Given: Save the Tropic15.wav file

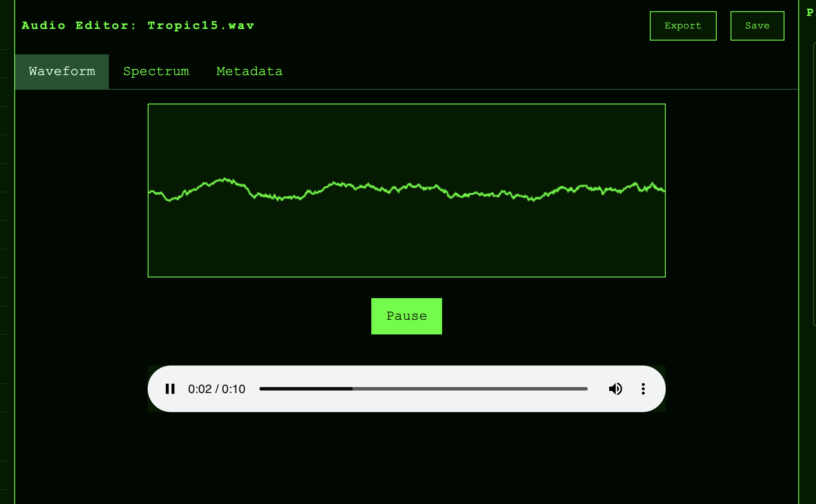Looking at the screenshot, I should pos(757,26).
